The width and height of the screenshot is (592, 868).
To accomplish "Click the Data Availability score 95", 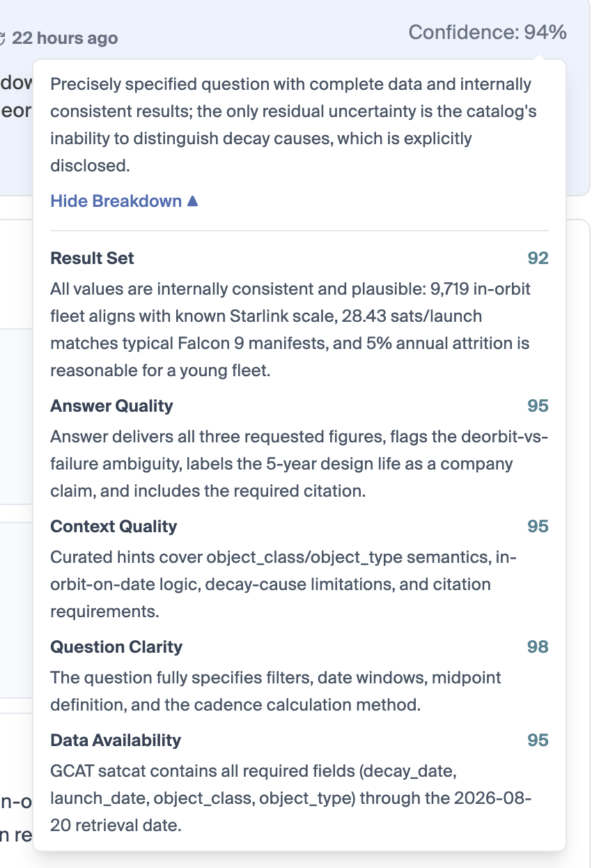I will [538, 741].
